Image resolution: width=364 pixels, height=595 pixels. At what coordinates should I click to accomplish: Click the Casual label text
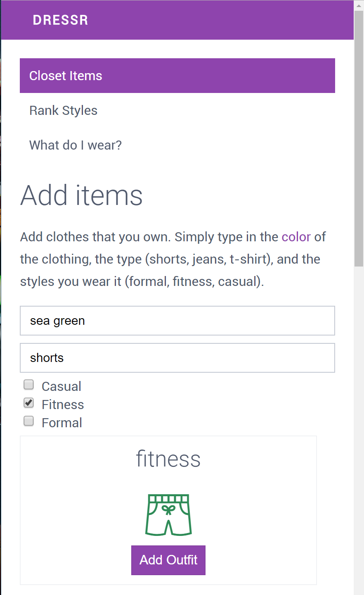coord(61,386)
